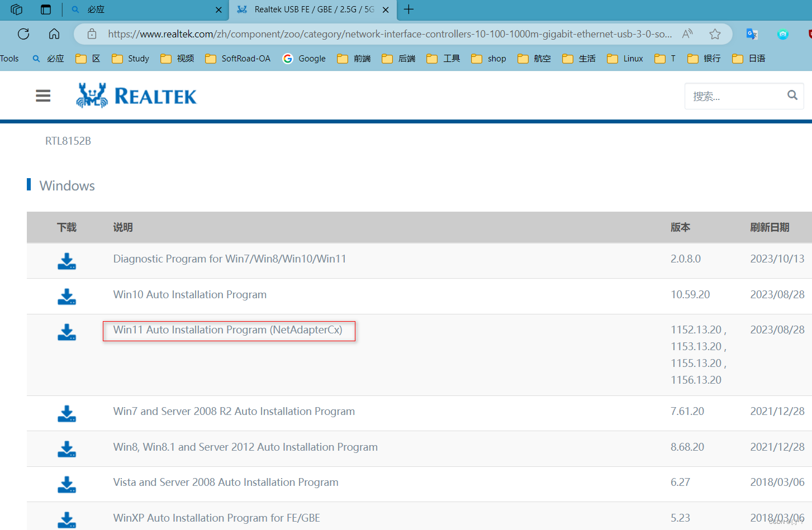The image size is (812, 530).
Task: Activate the read aloud icon
Action: pyautogui.click(x=687, y=34)
